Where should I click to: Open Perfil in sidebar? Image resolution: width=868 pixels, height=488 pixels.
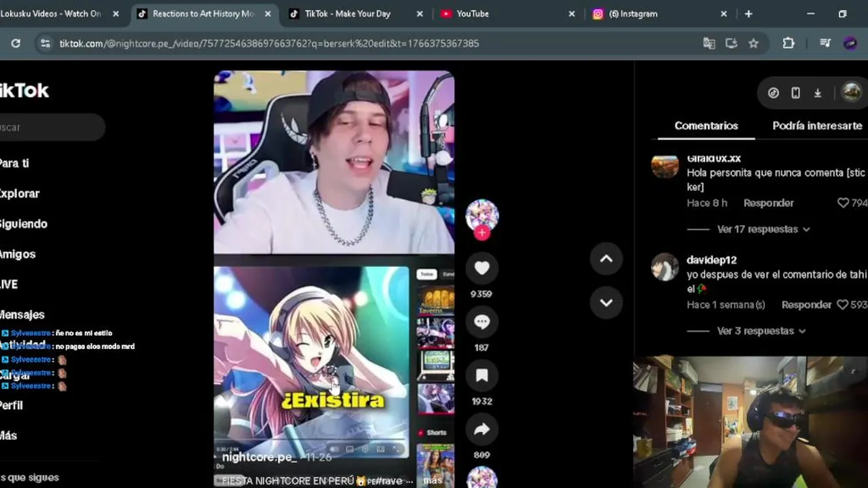[x=11, y=405]
